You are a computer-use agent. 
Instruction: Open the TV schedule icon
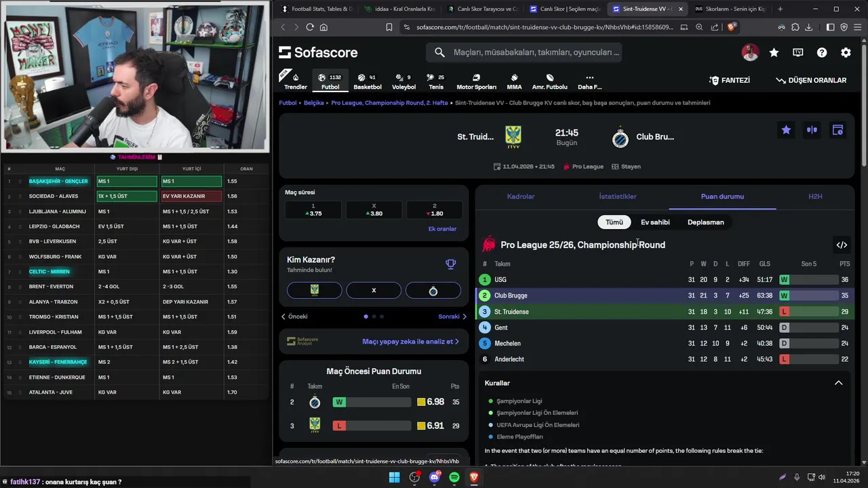coord(798,52)
